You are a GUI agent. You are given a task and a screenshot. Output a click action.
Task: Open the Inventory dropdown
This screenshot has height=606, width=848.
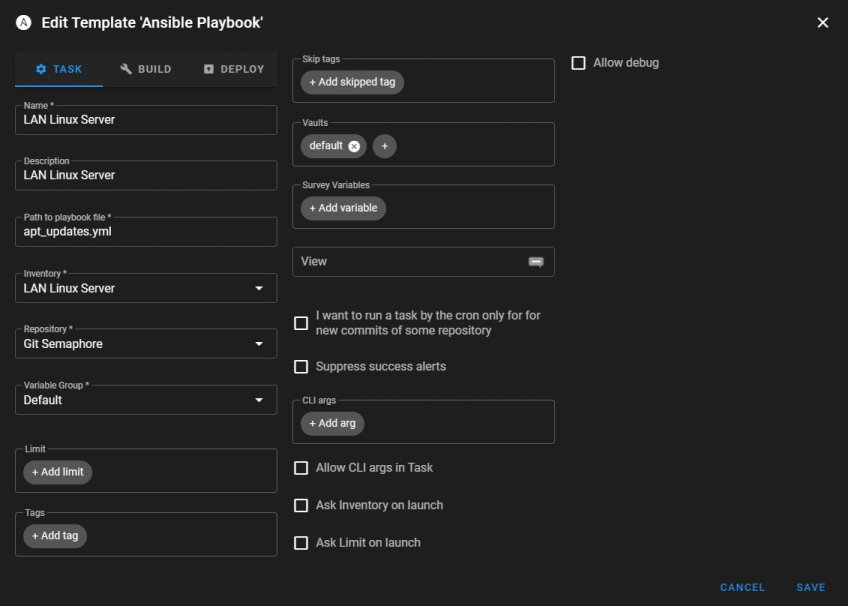point(259,288)
